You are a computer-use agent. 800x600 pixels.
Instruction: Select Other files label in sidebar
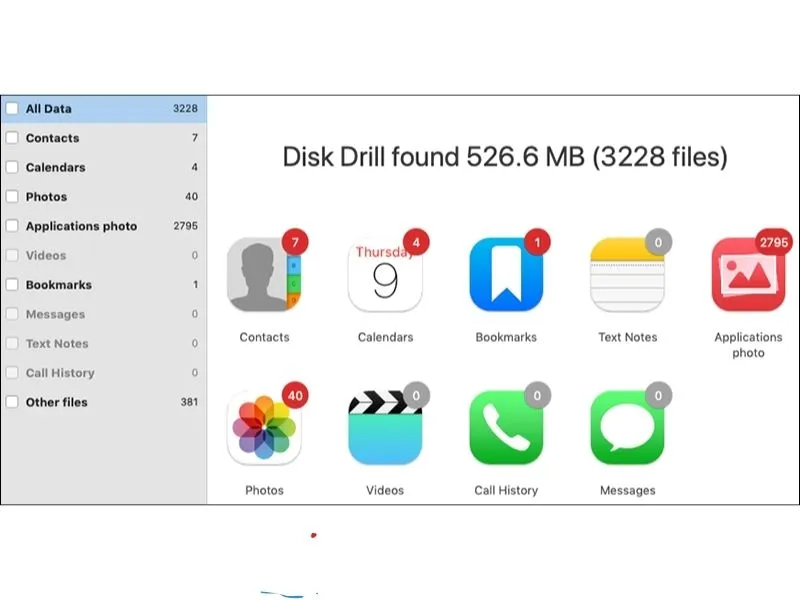[x=57, y=402]
